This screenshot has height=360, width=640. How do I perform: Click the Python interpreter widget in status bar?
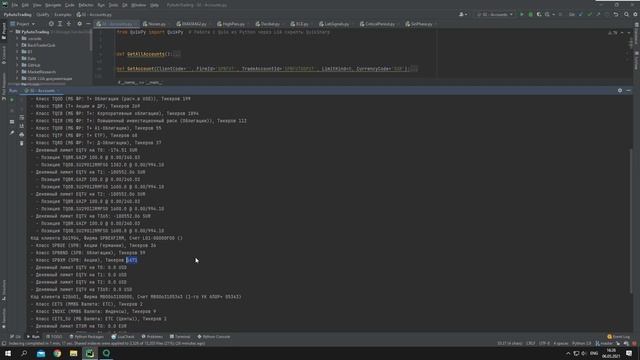click(x=582, y=344)
